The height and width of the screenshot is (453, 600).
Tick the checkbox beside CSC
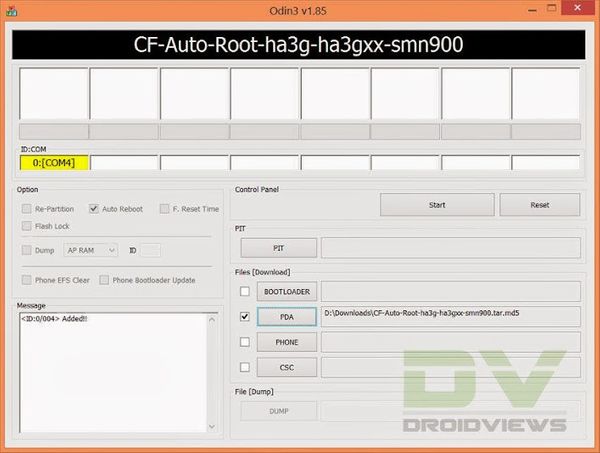(x=245, y=367)
